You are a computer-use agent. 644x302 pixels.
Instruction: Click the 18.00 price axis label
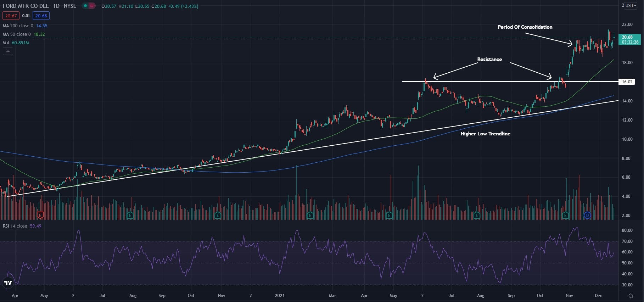pyautogui.click(x=627, y=63)
